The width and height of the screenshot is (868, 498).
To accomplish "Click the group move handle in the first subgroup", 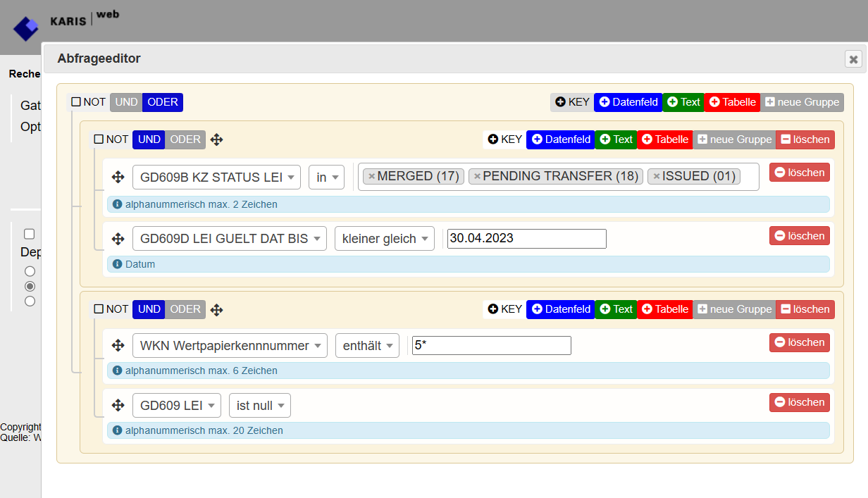I will coord(217,140).
